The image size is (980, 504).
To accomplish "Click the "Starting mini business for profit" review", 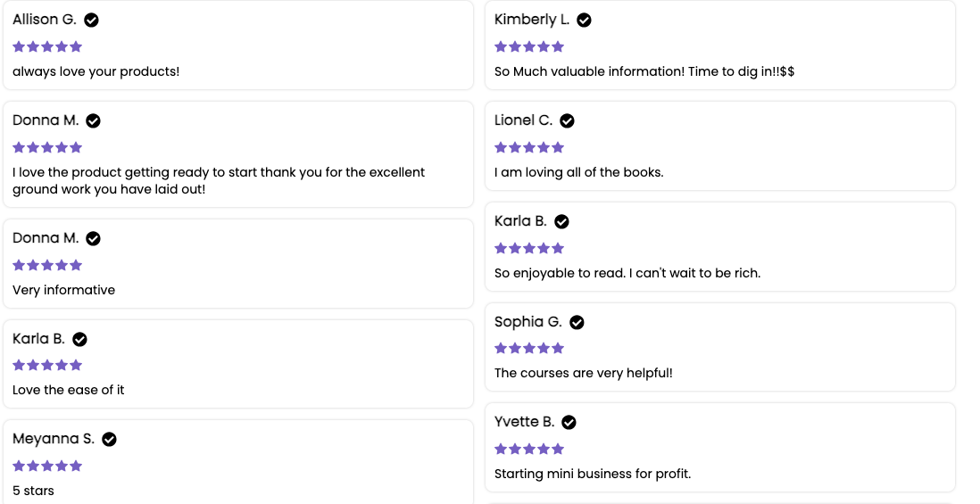I will [x=592, y=474].
